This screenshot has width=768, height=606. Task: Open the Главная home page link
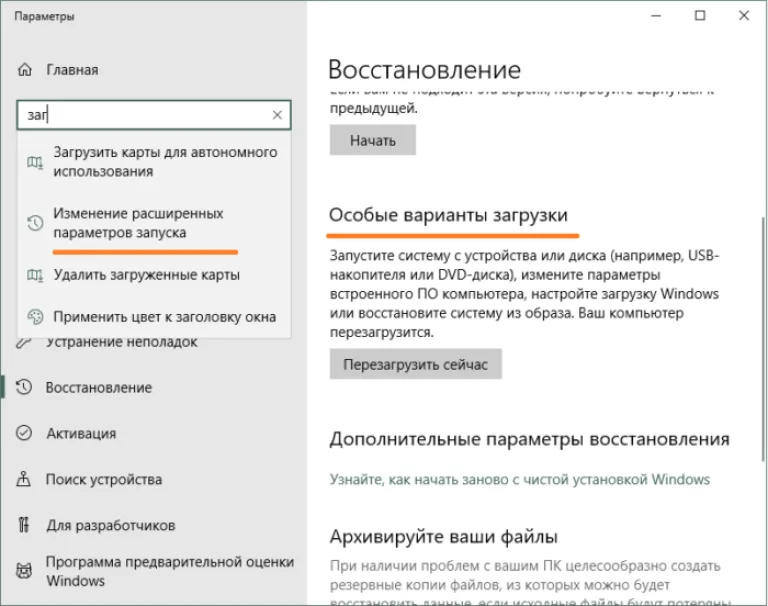(72, 70)
